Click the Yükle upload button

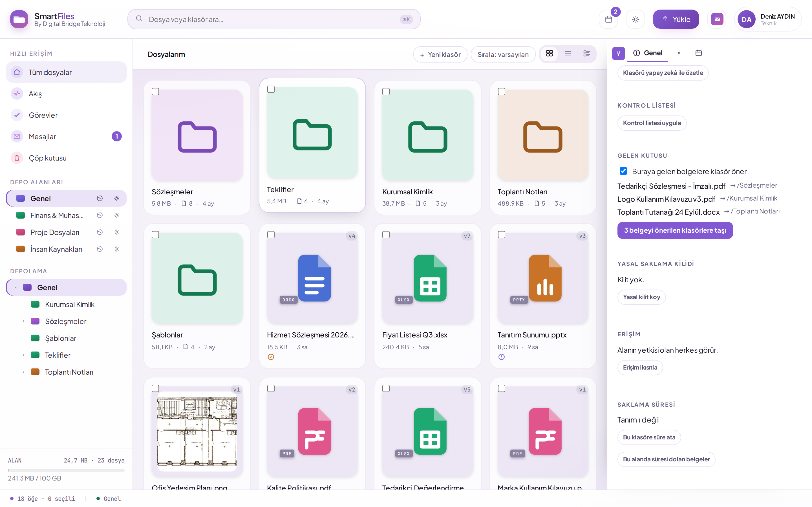pos(676,19)
